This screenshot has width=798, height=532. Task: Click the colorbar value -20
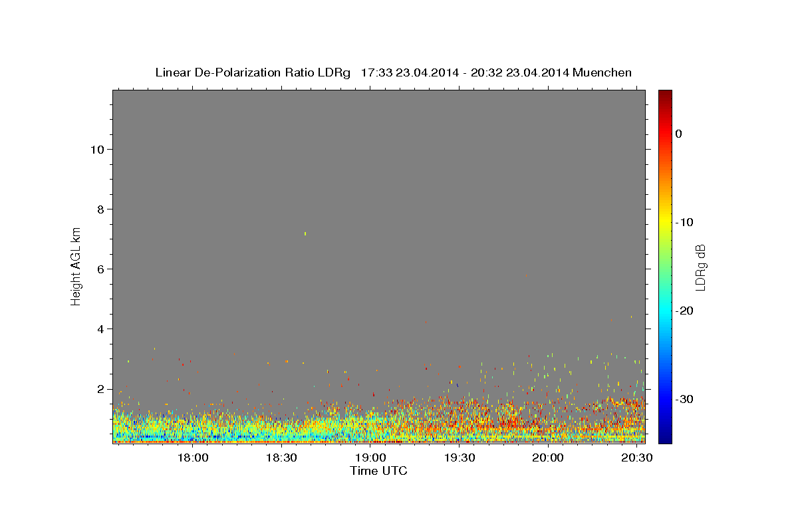coord(684,311)
